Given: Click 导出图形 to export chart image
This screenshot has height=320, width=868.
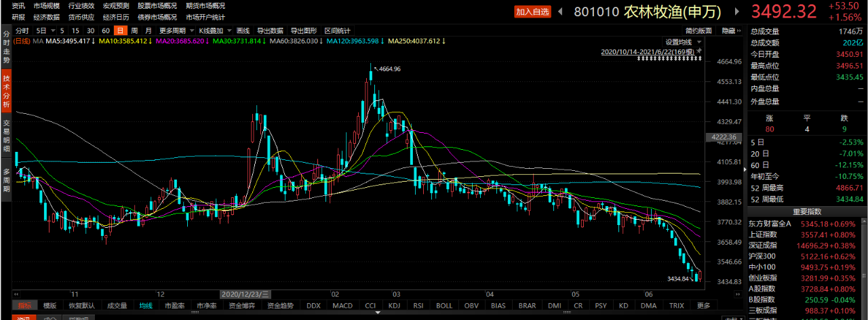Looking at the screenshot, I should coord(304,31).
